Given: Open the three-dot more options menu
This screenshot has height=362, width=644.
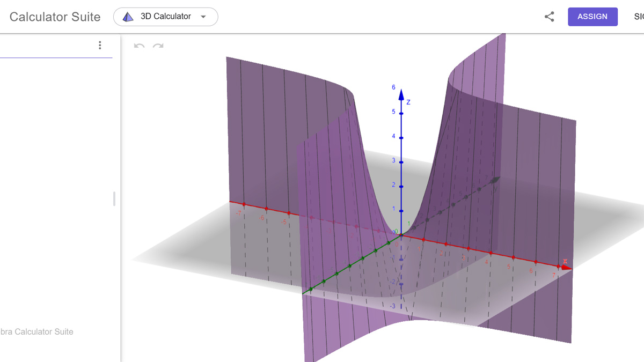Looking at the screenshot, I should (x=100, y=46).
